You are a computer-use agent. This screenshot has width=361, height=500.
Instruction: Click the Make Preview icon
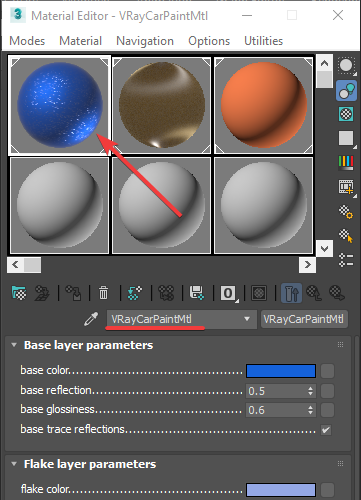pos(346,187)
